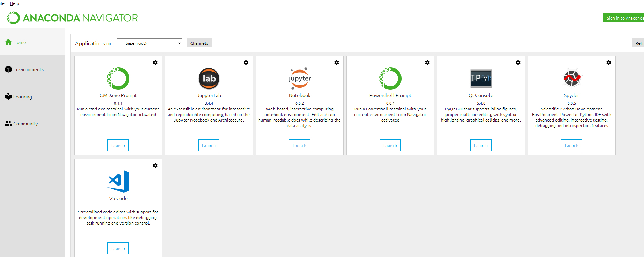Launch Powershell Prompt
644x257 pixels.
coord(390,145)
